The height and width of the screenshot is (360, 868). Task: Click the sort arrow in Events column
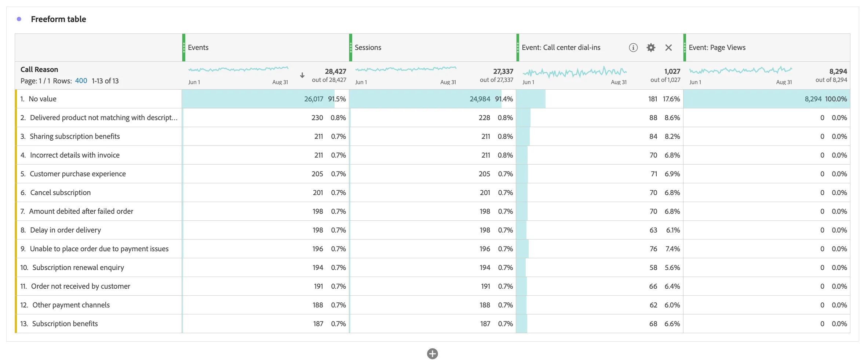pos(302,75)
